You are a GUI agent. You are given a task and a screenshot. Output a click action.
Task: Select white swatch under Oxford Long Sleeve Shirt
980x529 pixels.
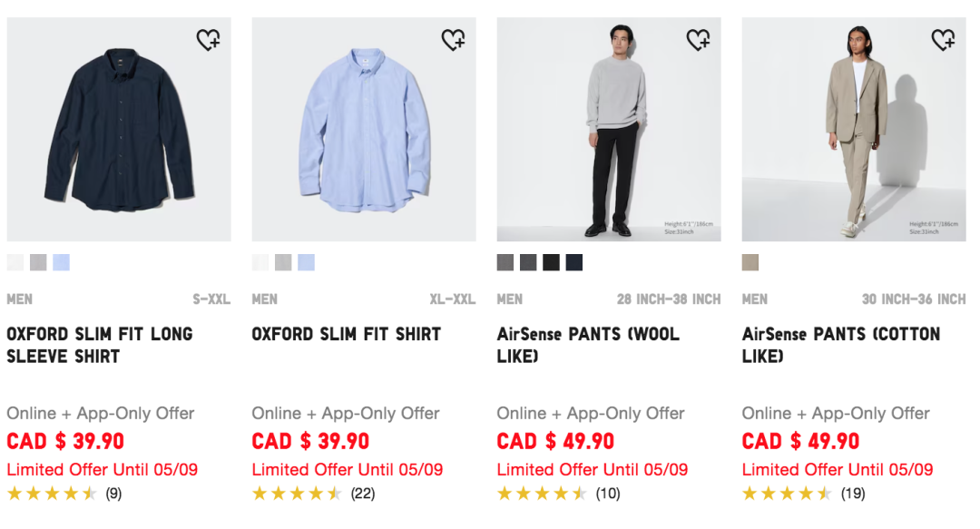[x=15, y=262]
